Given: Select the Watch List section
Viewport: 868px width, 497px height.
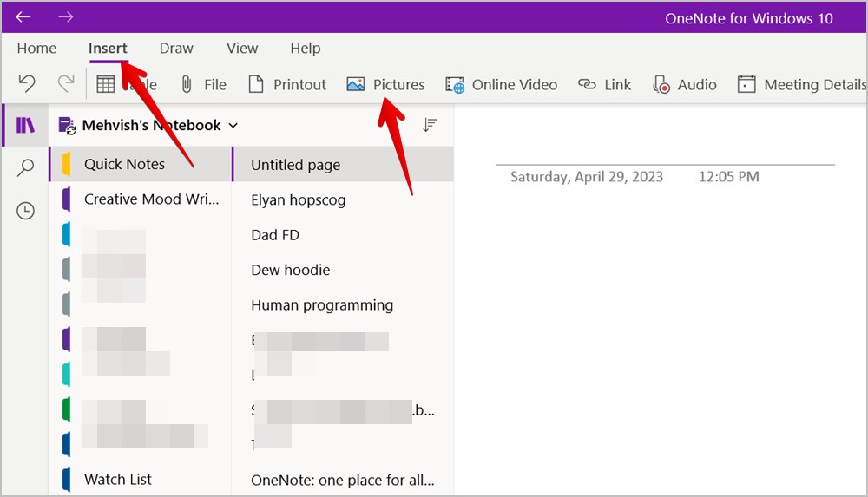Looking at the screenshot, I should [x=141, y=480].
